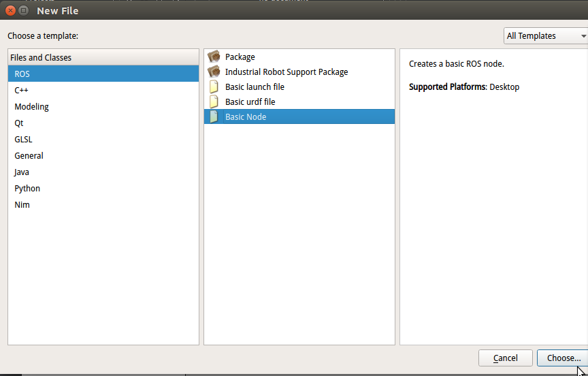Select the Basic launch file entry text
The width and height of the screenshot is (588, 376).
tap(255, 87)
